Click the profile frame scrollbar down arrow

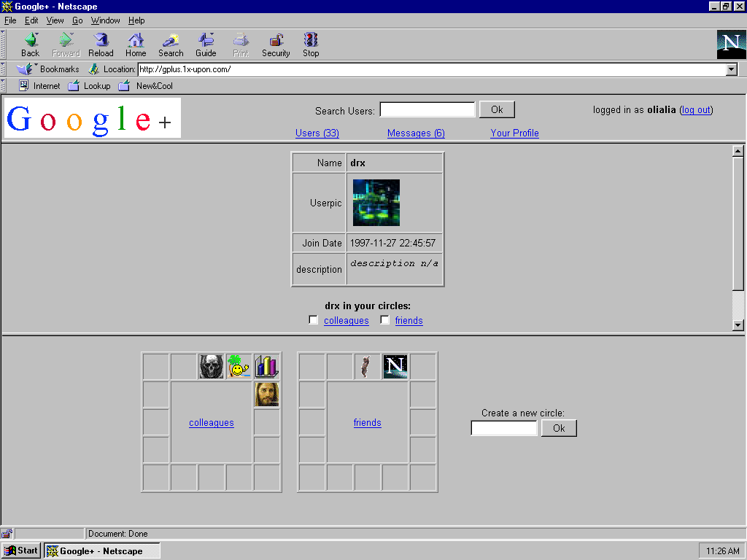point(738,325)
